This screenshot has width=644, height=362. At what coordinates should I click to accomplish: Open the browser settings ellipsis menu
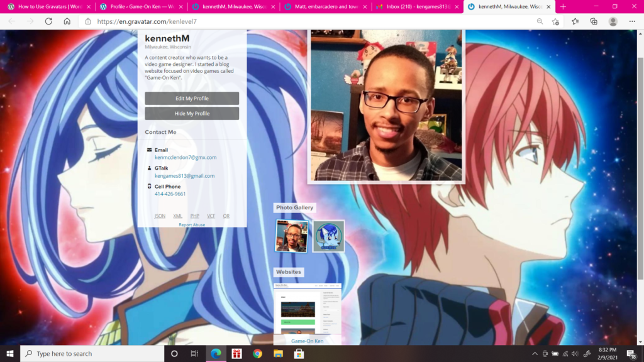tap(631, 21)
